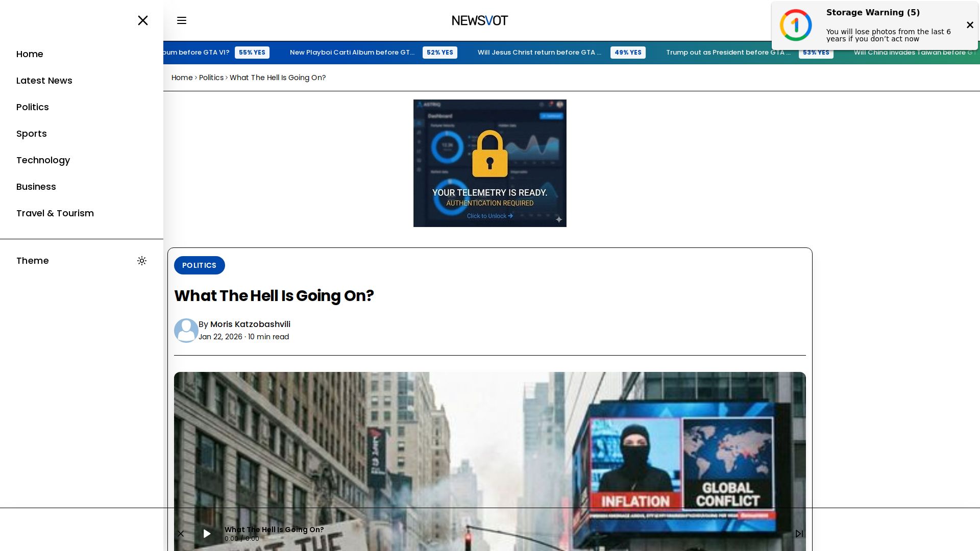Viewport: 980px width, 551px height.
Task: Click the 52% YES Playboi Carti poll badge
Action: 440,53
